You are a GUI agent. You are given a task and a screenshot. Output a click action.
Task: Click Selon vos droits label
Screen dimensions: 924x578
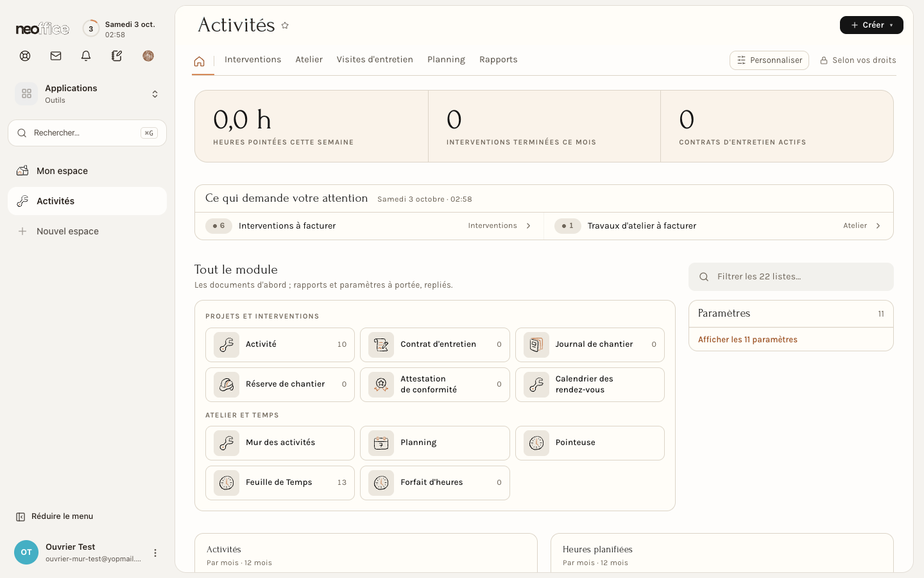pyautogui.click(x=858, y=60)
